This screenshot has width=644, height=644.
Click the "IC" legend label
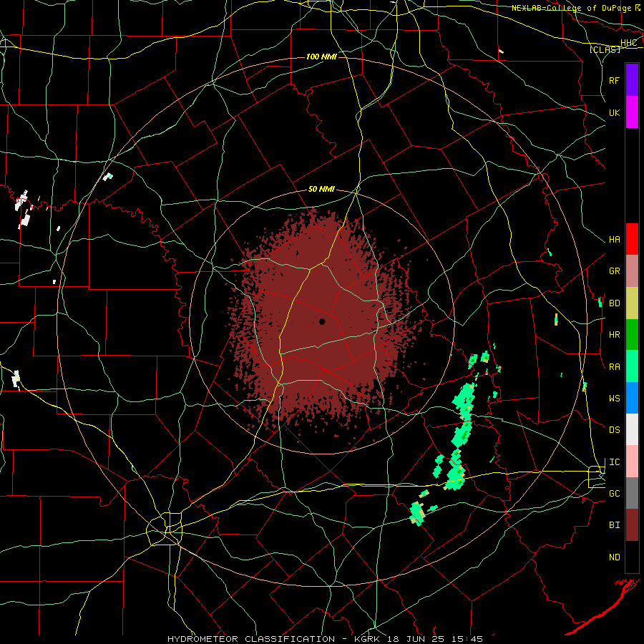(x=614, y=462)
